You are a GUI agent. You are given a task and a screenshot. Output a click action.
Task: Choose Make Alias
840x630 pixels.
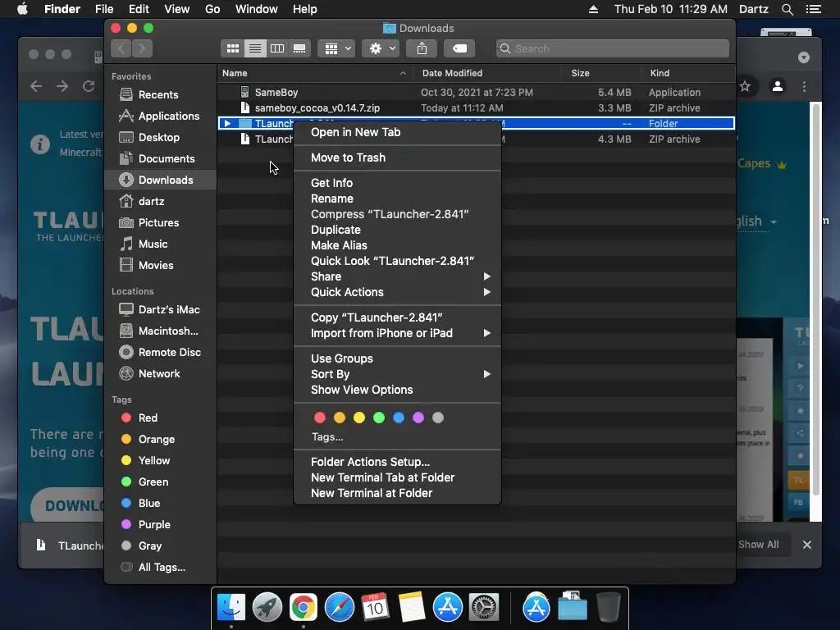(x=397, y=245)
